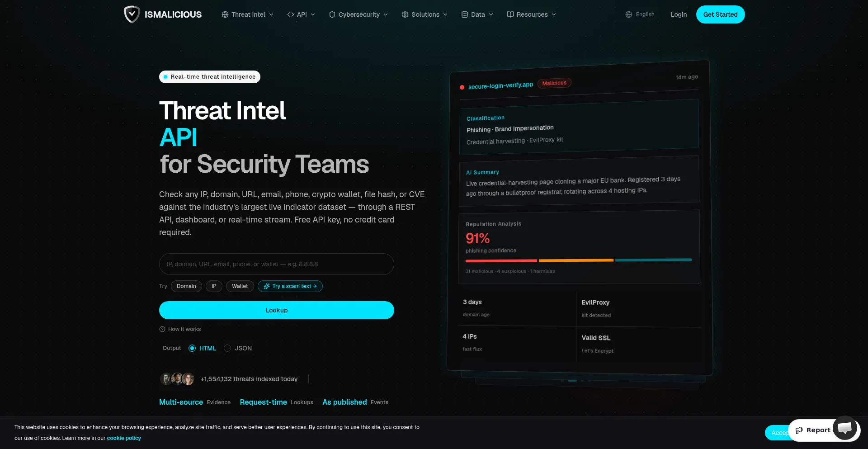Open the Cybersecurity menu
868x449 pixels.
[359, 14]
